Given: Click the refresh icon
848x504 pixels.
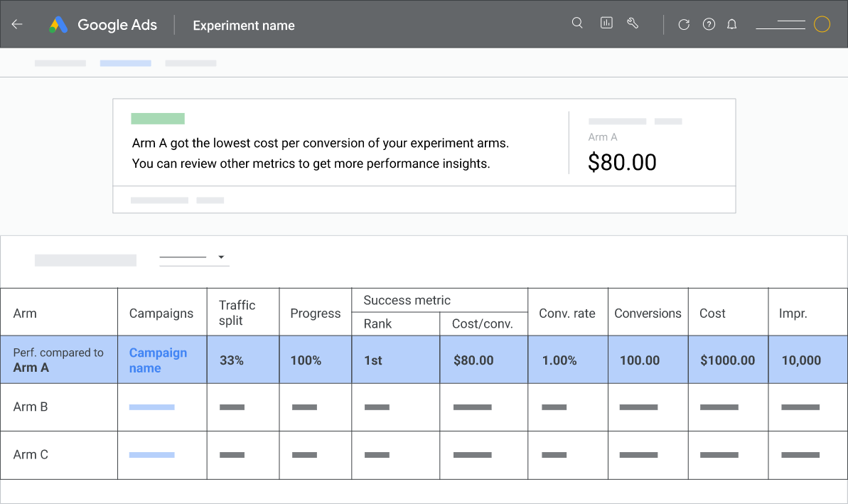Looking at the screenshot, I should point(684,24).
